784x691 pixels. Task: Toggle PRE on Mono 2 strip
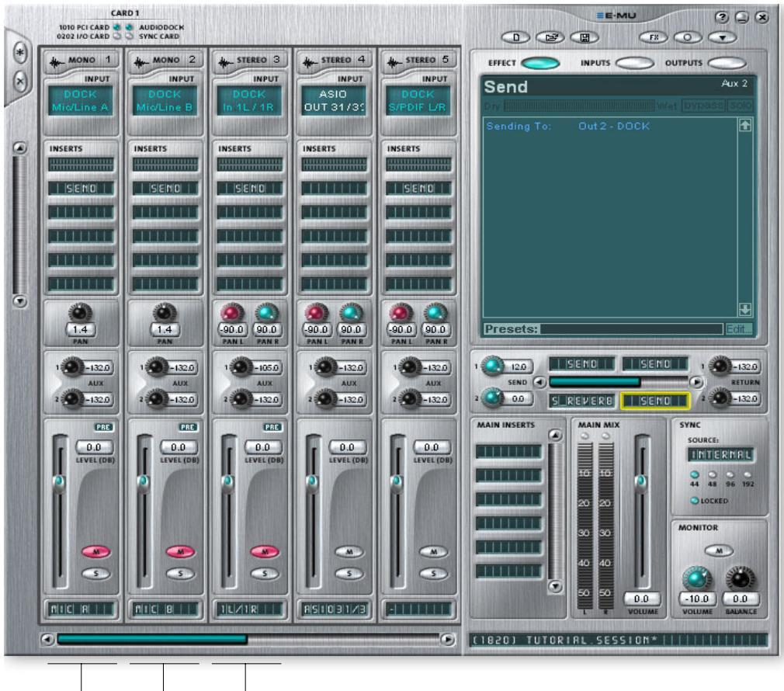pyautogui.click(x=188, y=427)
